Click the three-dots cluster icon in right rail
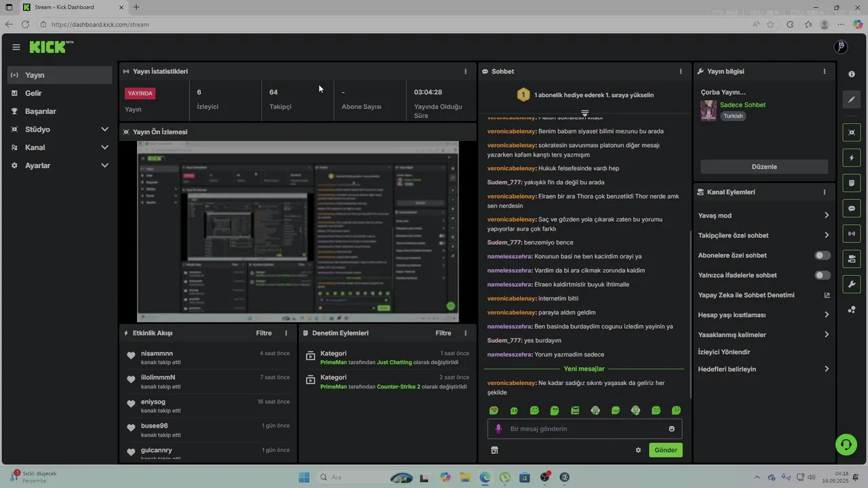868x488 pixels. pyautogui.click(x=852, y=310)
